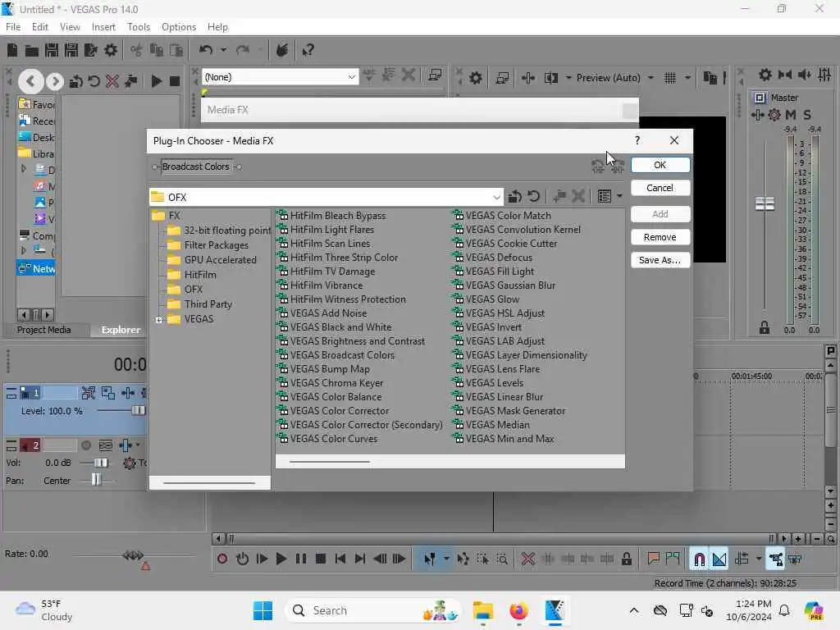This screenshot has width=840, height=630.
Task: Click track 1 Level slider handle
Action: click(138, 411)
